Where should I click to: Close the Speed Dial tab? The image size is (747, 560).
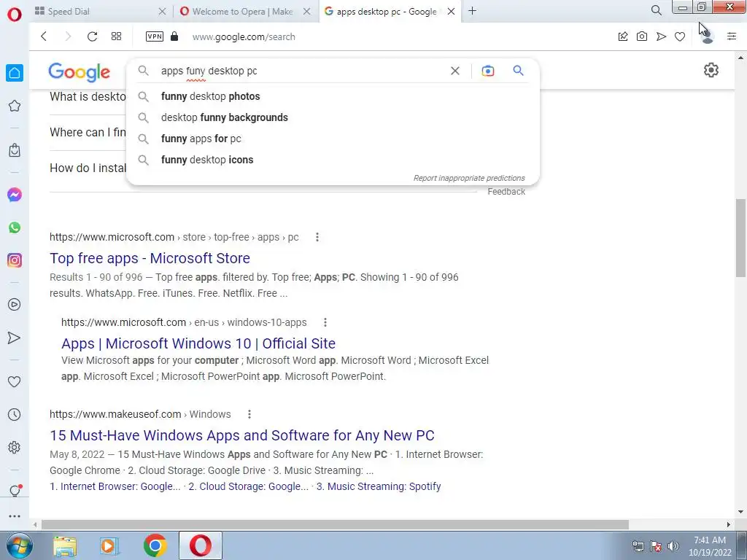click(x=162, y=11)
